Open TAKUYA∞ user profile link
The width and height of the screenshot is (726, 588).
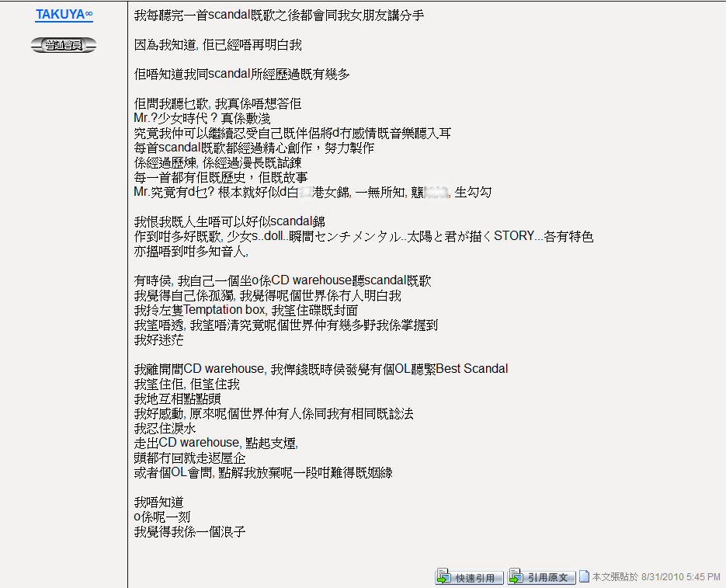click(x=64, y=15)
